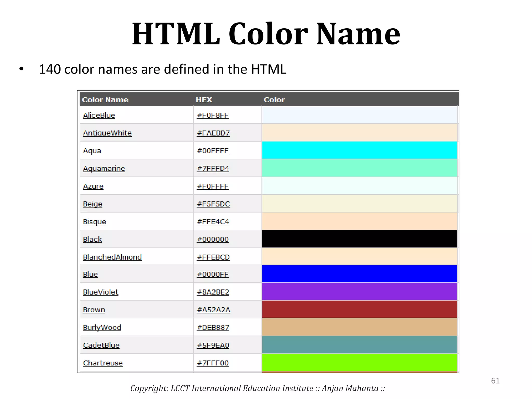Click the Aqua cyan color swatch
This screenshot has width=532, height=399.
click(x=359, y=150)
